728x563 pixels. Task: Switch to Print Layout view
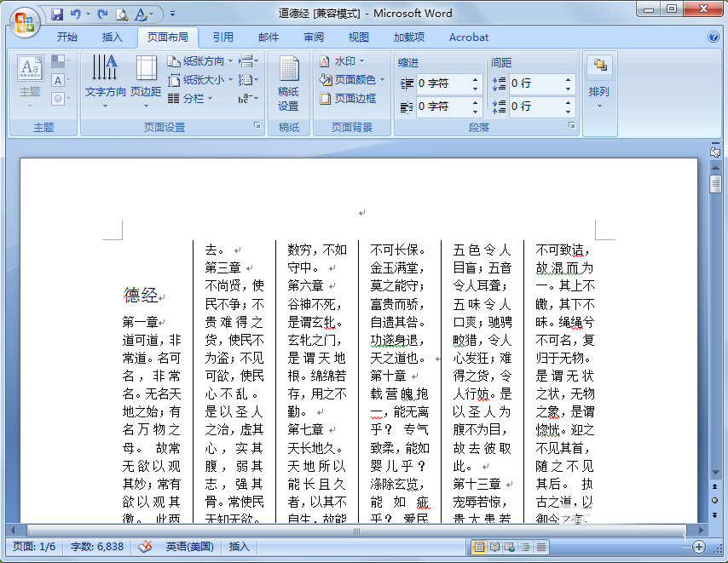478,547
